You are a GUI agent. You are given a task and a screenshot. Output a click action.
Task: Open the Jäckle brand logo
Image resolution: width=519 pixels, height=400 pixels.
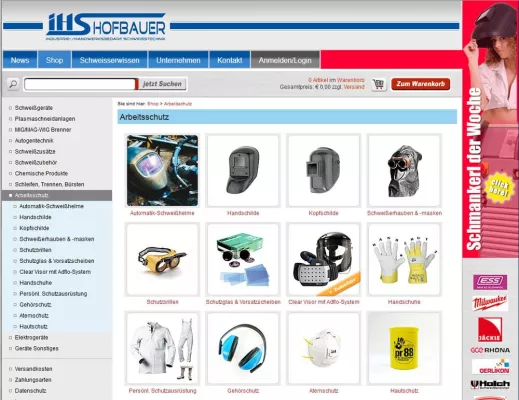tap(490, 329)
